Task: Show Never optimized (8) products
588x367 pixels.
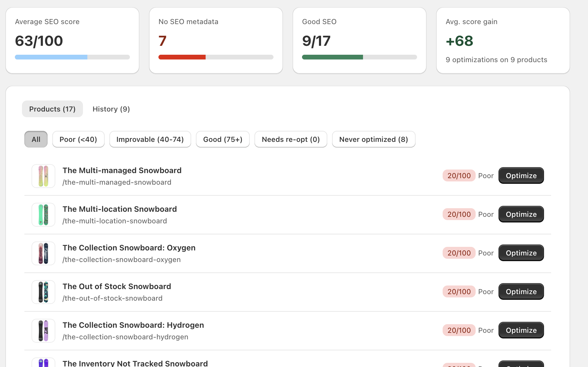Action: pos(374,139)
